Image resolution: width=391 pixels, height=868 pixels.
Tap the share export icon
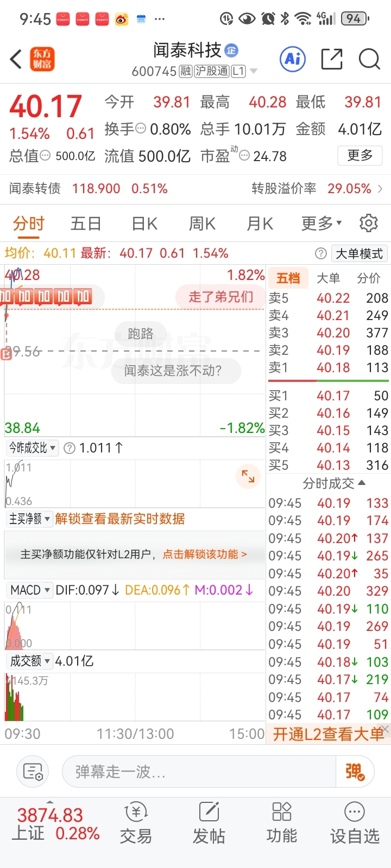click(x=332, y=59)
